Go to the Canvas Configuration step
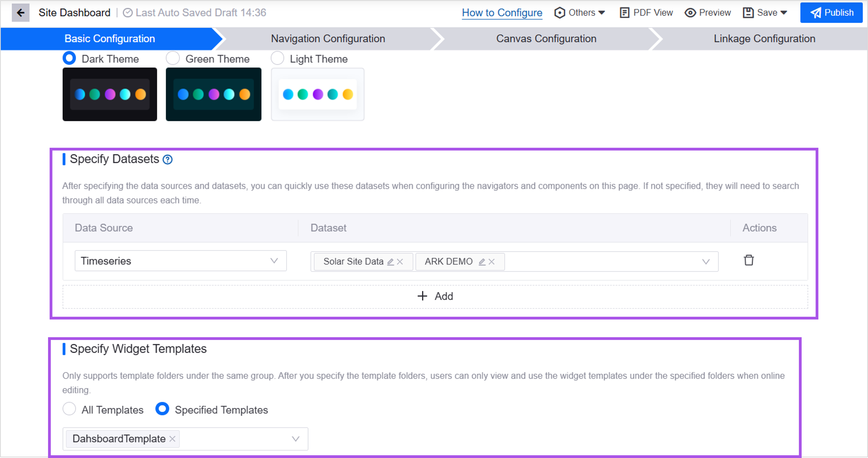 546,39
